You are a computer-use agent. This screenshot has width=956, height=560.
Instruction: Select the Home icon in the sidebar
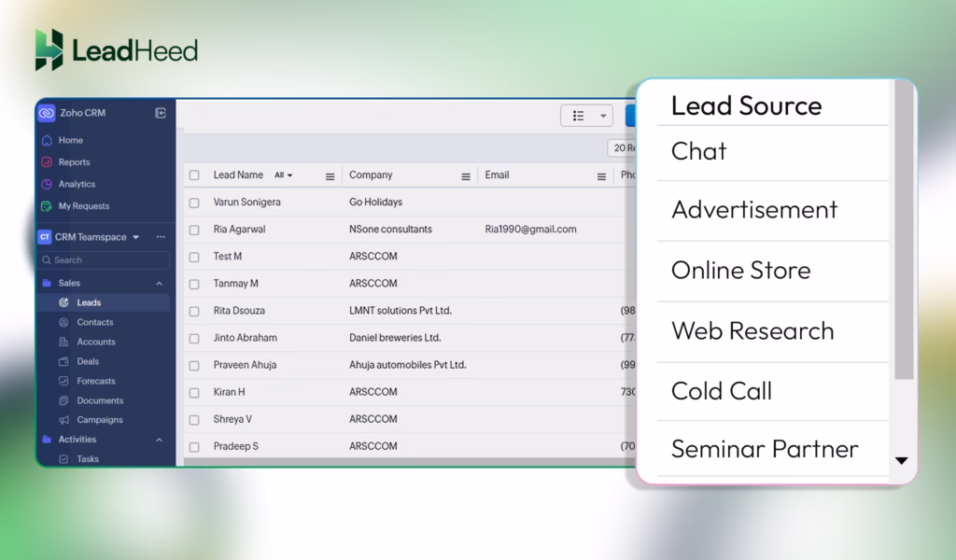[x=49, y=140]
